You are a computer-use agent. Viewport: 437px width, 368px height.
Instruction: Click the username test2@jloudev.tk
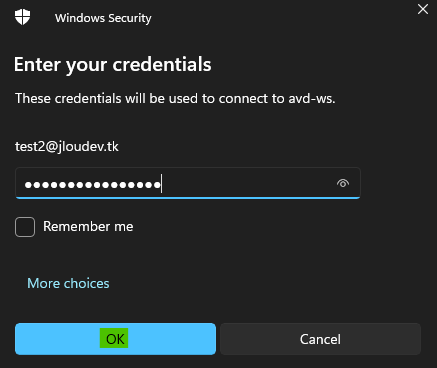[x=67, y=147]
